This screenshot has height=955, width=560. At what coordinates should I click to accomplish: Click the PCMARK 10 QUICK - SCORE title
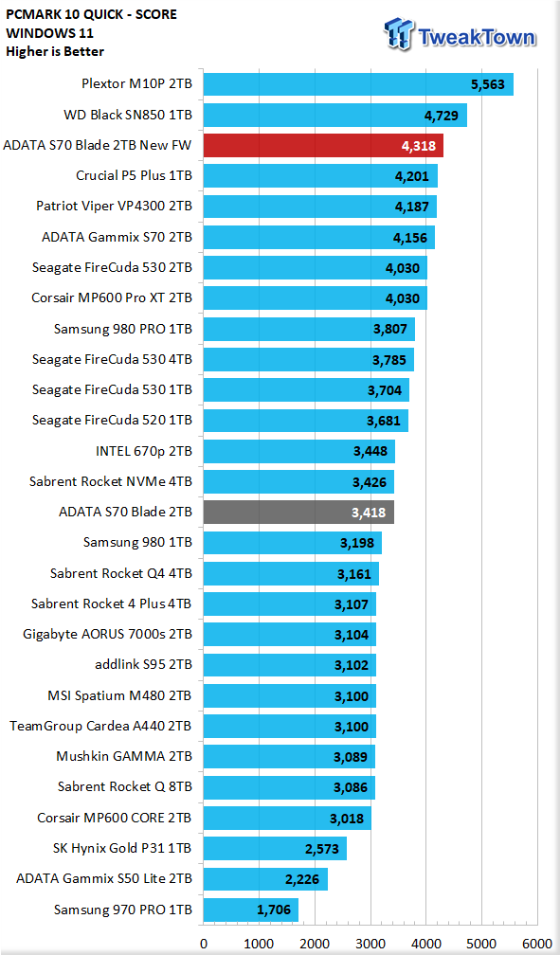pos(91,14)
